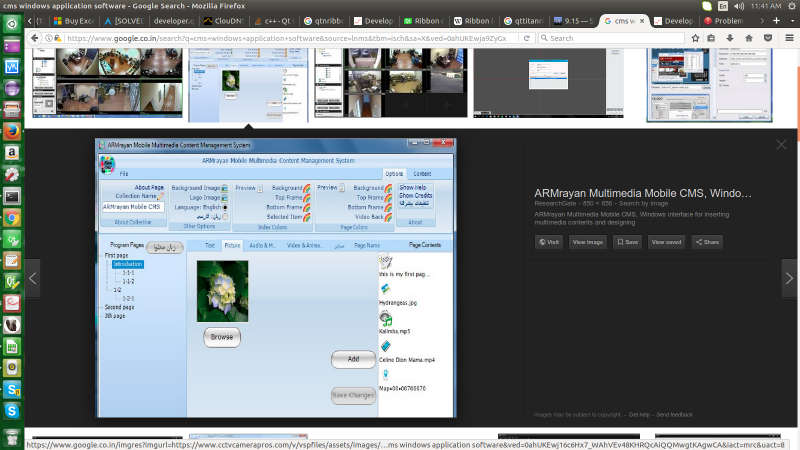Image resolution: width=800 pixels, height=450 pixels.
Task: Select the large ARMrayan CMS preview image
Action: point(276,277)
